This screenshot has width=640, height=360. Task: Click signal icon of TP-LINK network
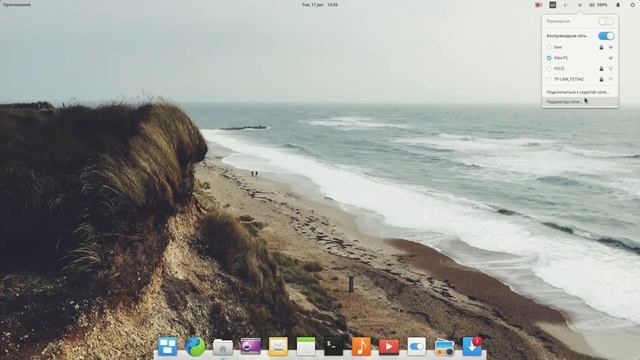pos(611,79)
